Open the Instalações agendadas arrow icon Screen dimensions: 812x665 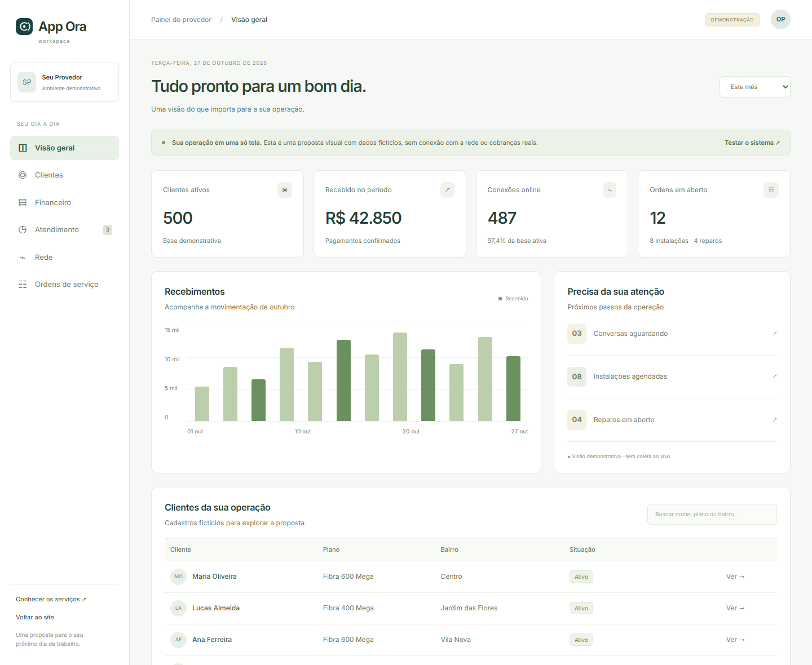(774, 376)
